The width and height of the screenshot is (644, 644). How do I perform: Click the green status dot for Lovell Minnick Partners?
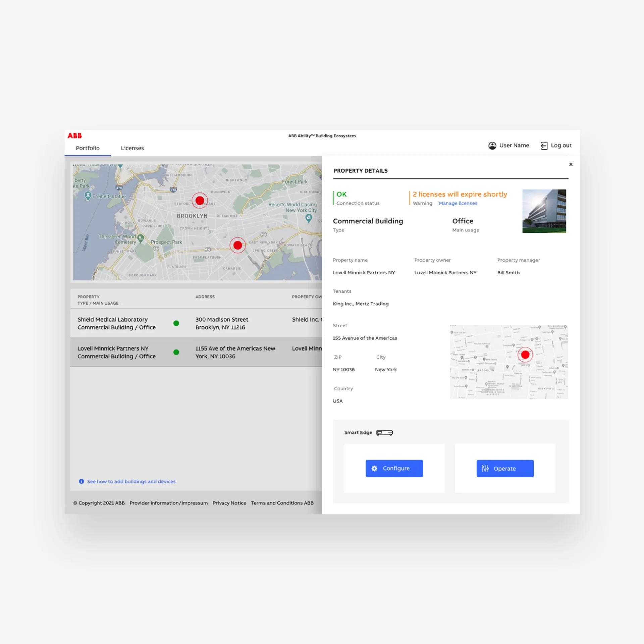(176, 352)
